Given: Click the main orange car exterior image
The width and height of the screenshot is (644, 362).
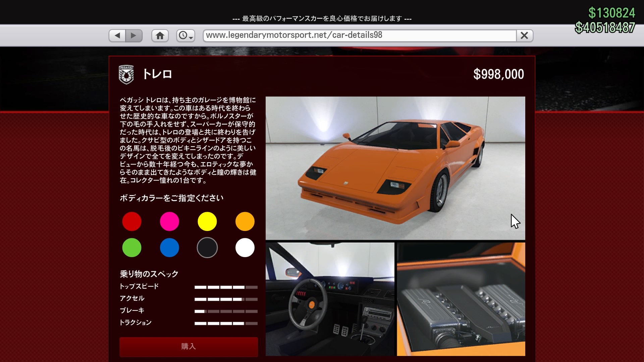Looking at the screenshot, I should [395, 168].
